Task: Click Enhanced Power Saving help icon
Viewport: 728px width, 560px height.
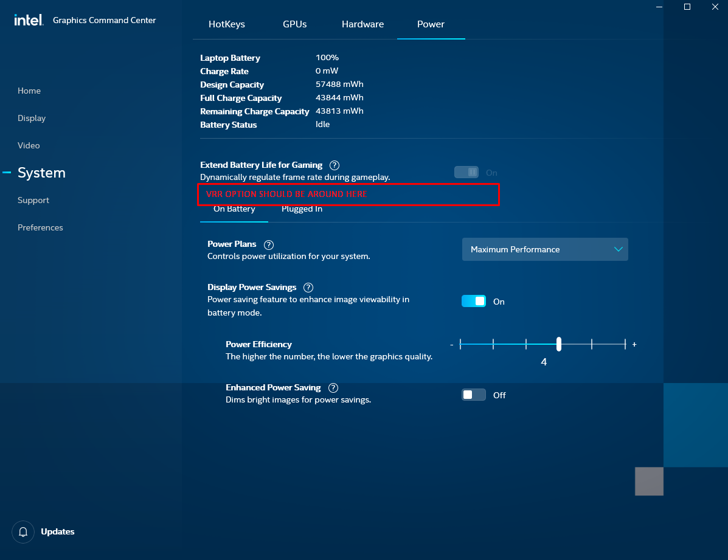Action: [333, 388]
